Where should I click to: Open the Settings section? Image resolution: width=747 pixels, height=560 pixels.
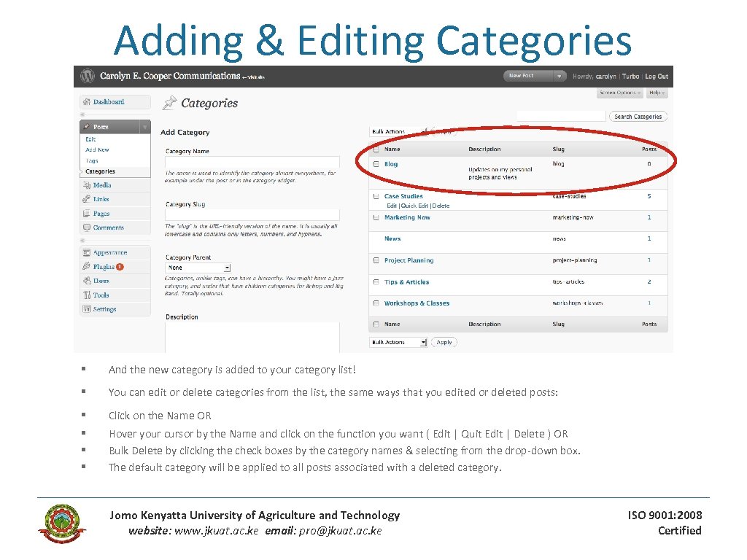pyautogui.click(x=107, y=308)
